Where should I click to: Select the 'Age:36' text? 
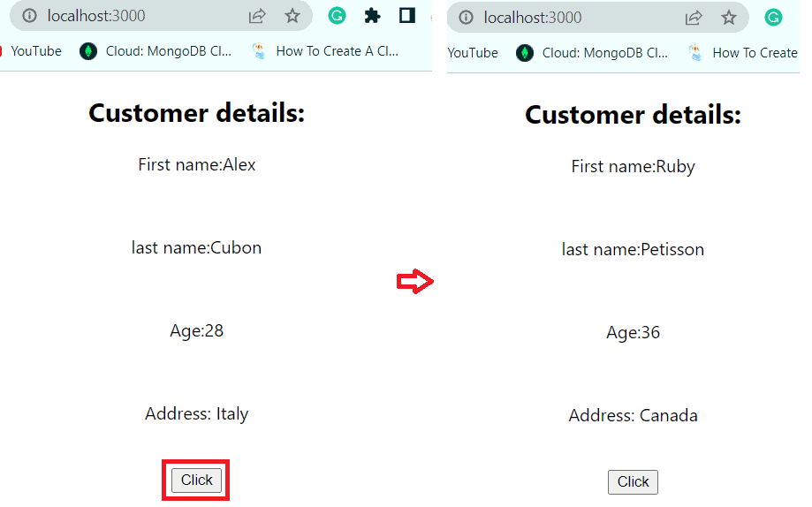[x=633, y=332]
